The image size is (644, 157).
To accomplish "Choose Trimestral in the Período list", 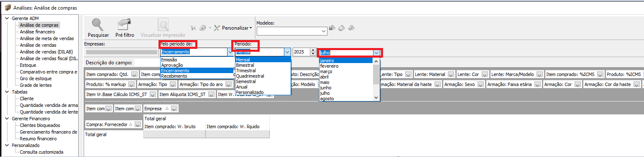I will 263,71.
